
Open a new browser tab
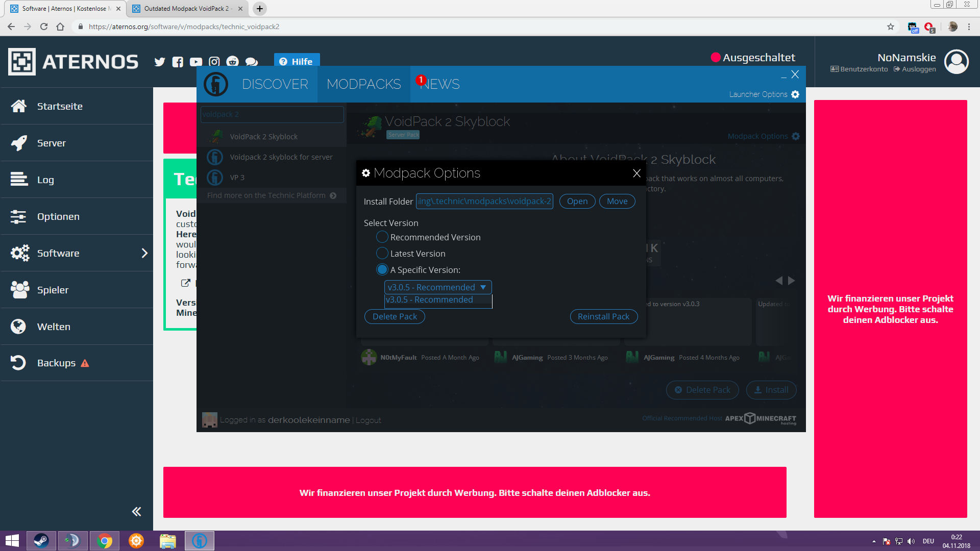(x=260, y=9)
